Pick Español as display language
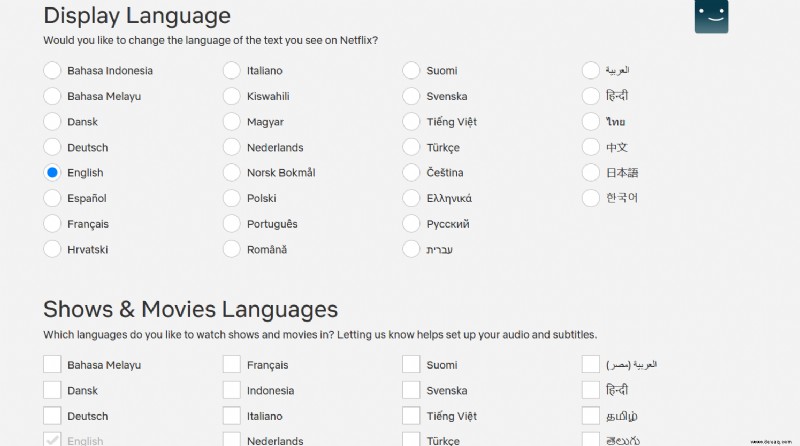Viewport: 800px width, 446px height. (x=52, y=198)
